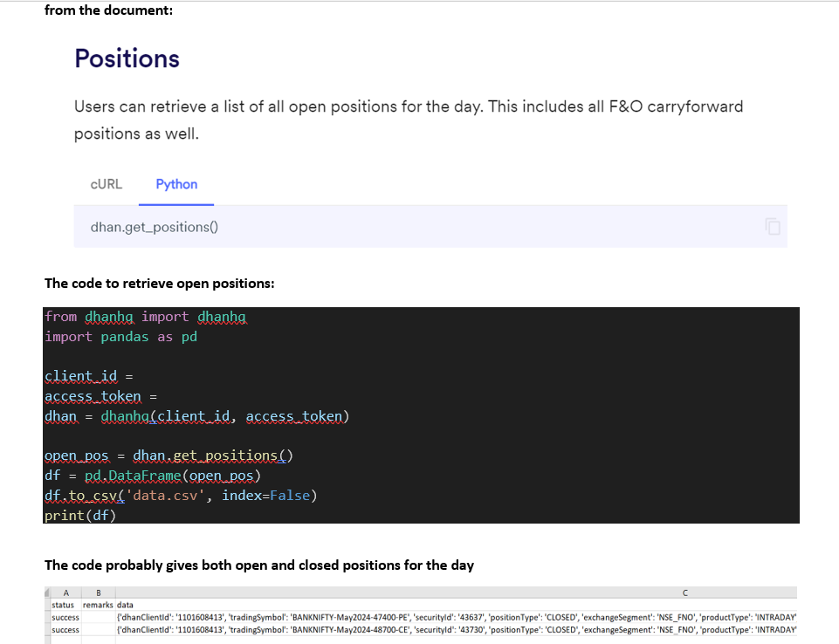Click the "import pandas as pd" code line

[x=121, y=337]
